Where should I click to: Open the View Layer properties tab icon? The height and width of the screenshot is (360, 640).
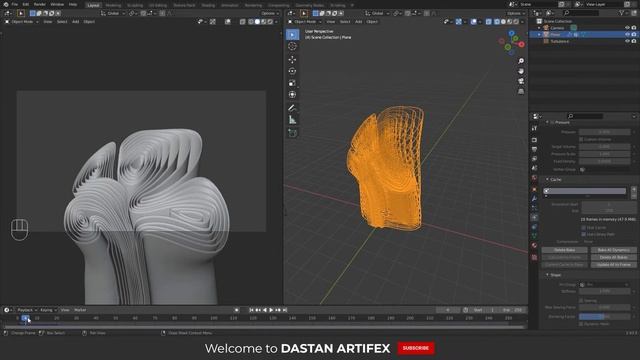click(x=534, y=159)
